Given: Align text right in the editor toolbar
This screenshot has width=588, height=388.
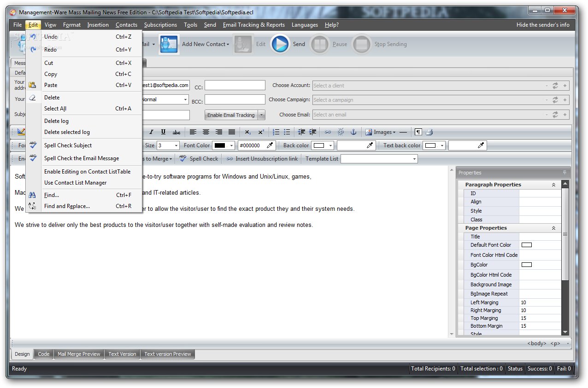Looking at the screenshot, I should pos(219,132).
